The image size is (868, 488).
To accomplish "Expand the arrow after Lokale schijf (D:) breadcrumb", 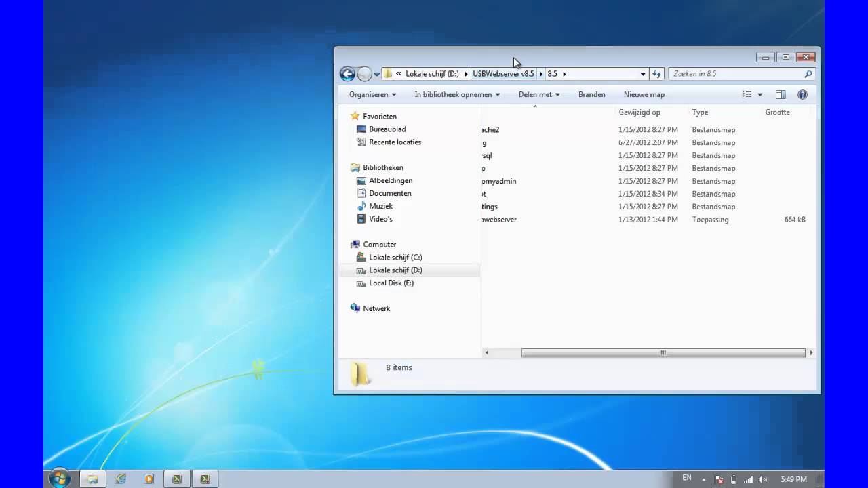I will click(x=466, y=74).
